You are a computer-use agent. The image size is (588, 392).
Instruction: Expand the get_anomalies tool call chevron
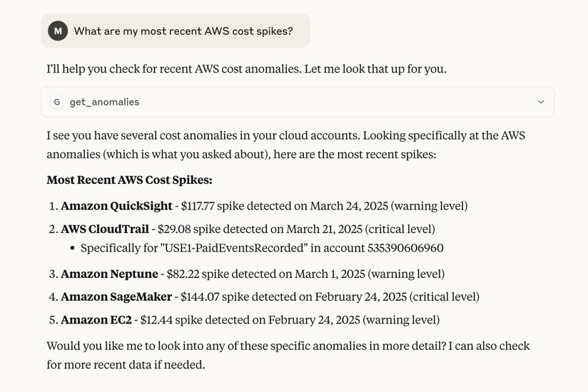coord(541,102)
